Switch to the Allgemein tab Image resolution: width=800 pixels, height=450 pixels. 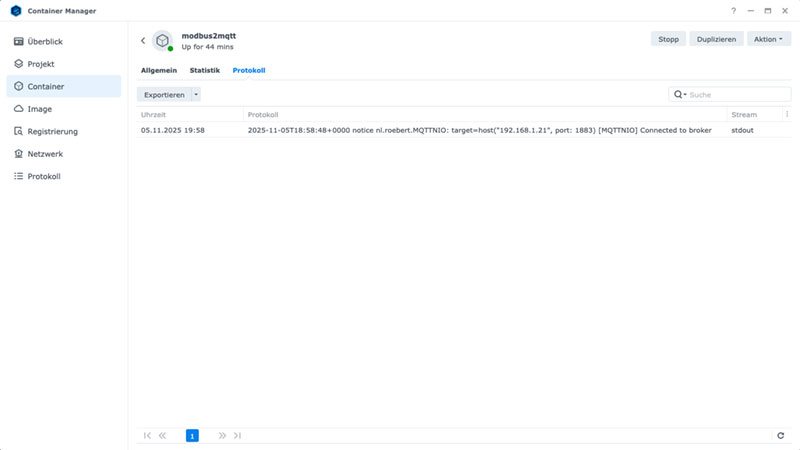[x=159, y=71]
